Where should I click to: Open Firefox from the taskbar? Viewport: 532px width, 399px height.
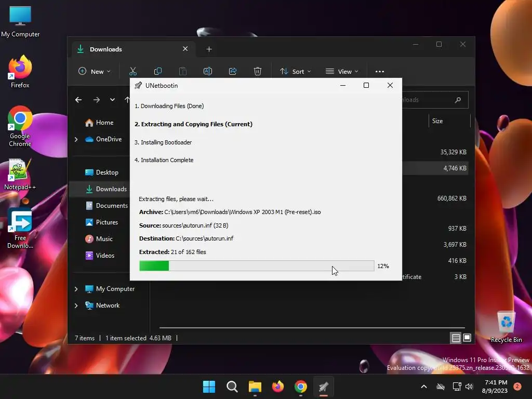(278, 387)
